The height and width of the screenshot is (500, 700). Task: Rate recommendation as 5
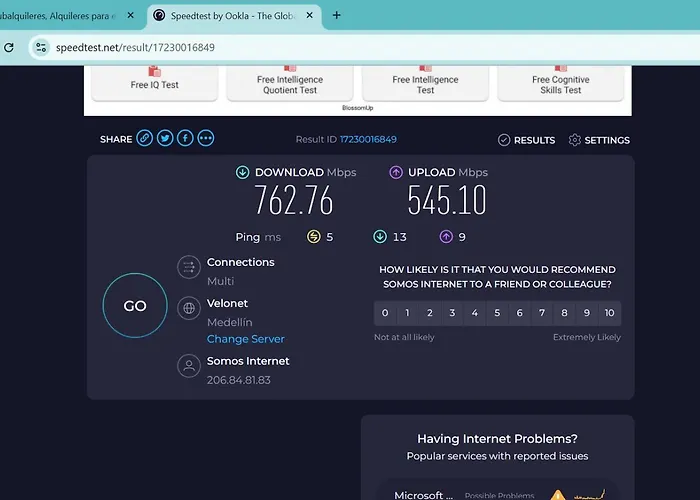coord(497,313)
